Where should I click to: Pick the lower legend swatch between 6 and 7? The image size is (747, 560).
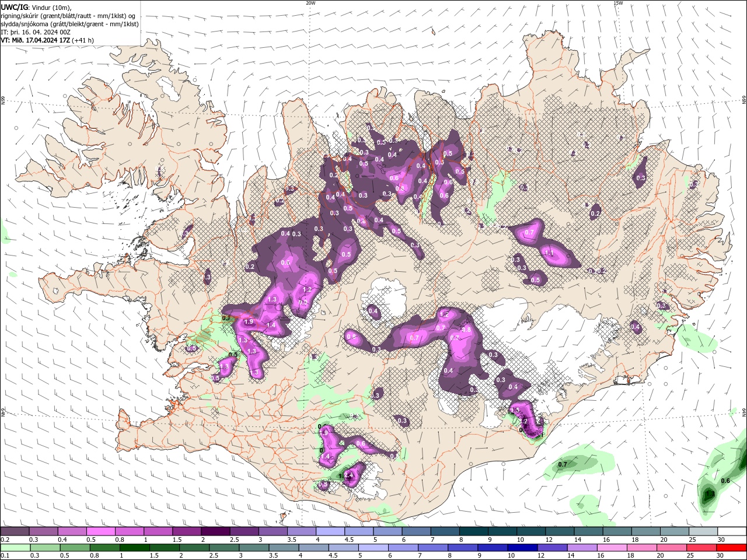(x=403, y=548)
